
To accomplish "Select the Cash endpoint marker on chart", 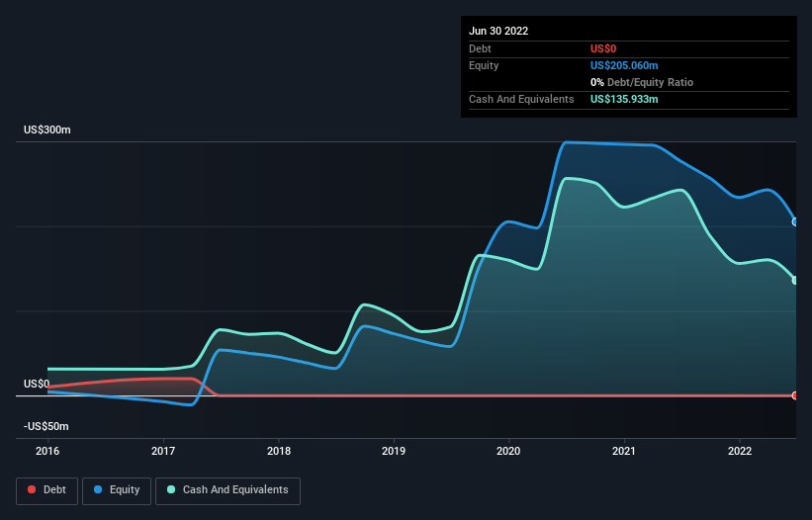I will tap(795, 281).
